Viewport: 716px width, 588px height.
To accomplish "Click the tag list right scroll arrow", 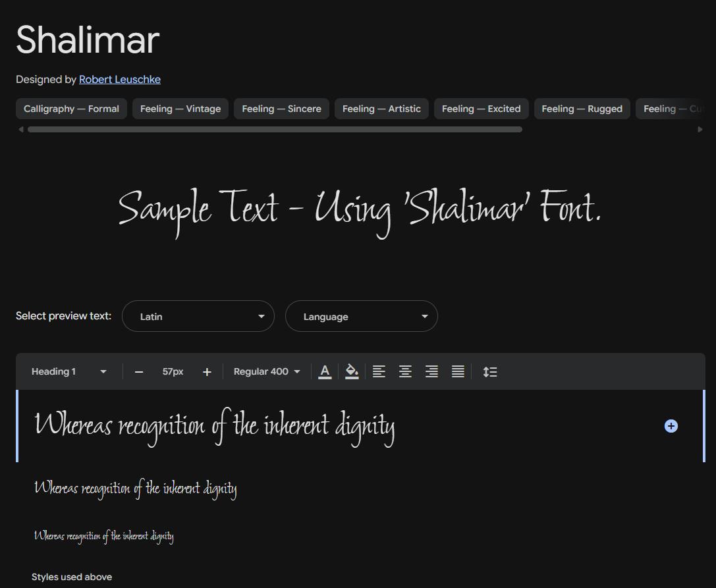I will (700, 130).
